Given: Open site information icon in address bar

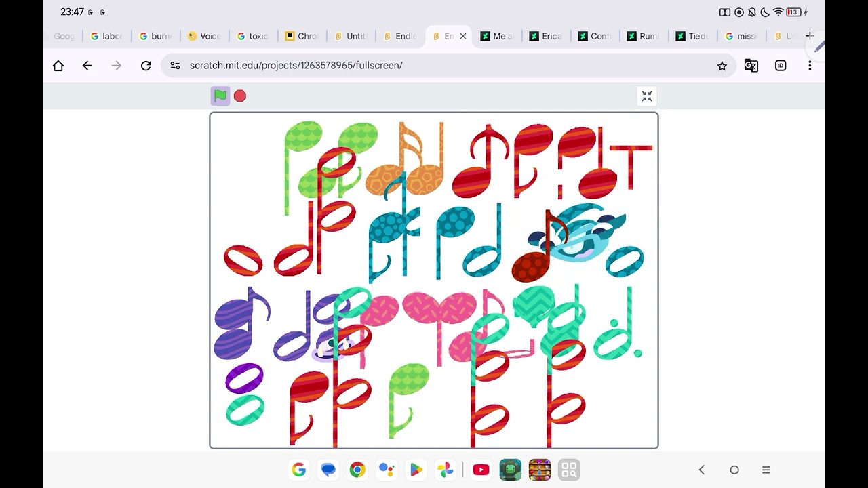Looking at the screenshot, I should click(x=175, y=66).
